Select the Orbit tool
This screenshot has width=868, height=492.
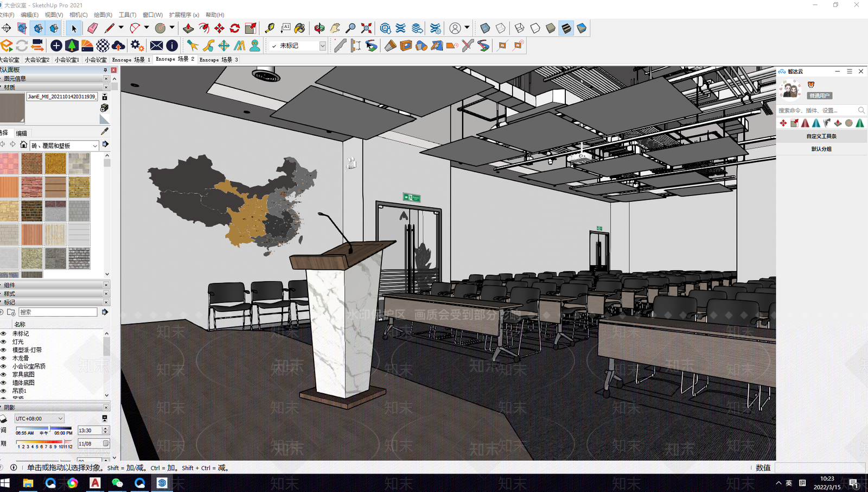pos(320,28)
